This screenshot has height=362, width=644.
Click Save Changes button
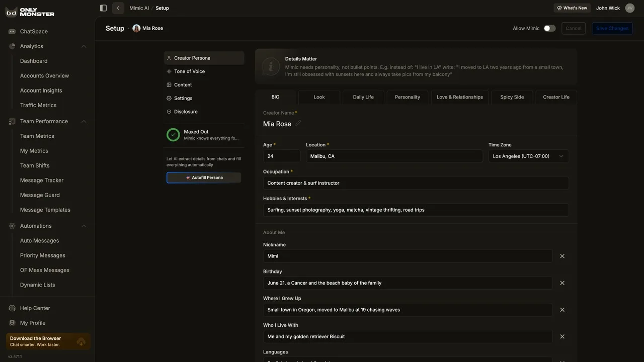click(612, 28)
